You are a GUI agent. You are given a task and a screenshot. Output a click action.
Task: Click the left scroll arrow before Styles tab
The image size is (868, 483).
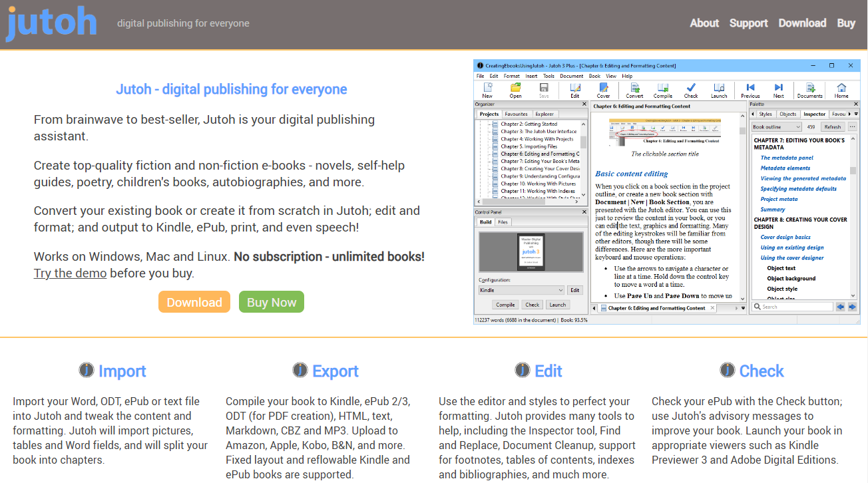click(753, 114)
